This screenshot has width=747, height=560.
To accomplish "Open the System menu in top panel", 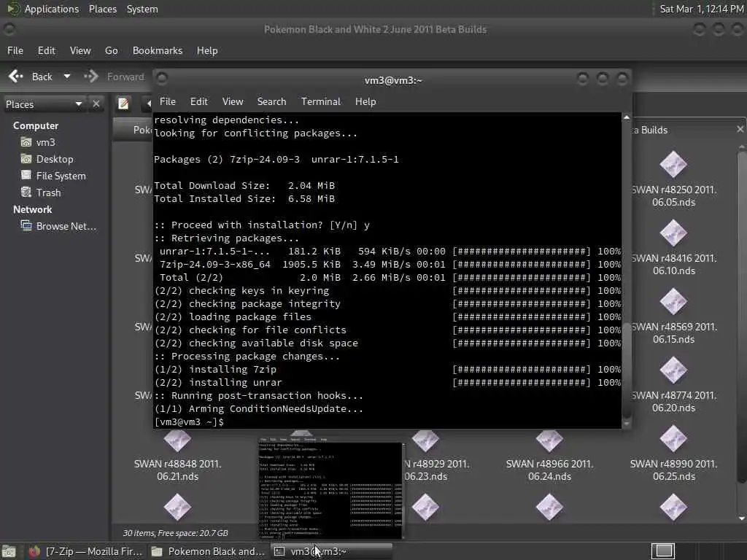I will 142,9.
